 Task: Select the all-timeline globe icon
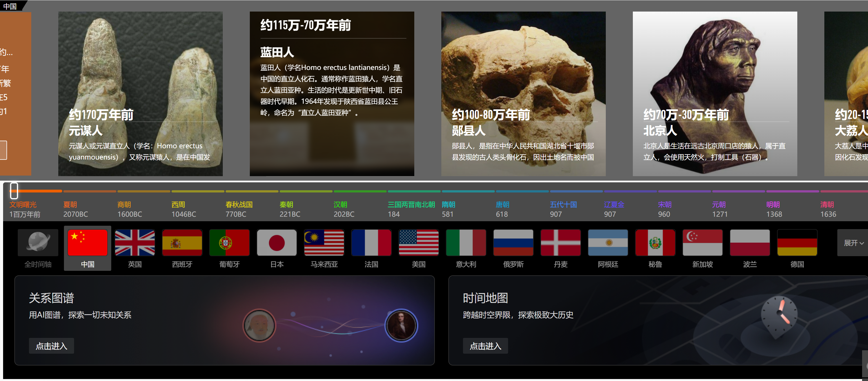point(38,243)
